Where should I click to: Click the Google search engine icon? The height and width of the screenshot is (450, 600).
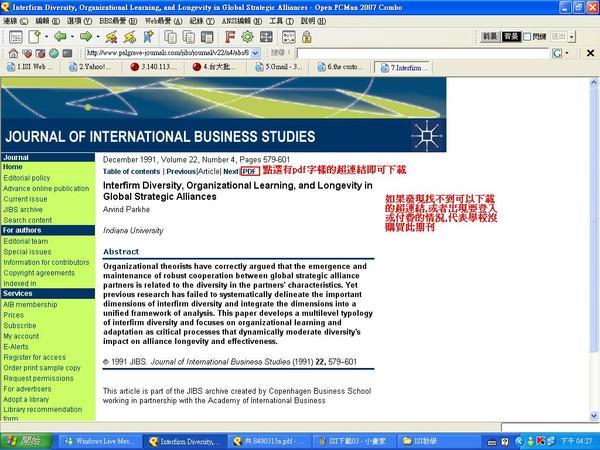coord(557,53)
